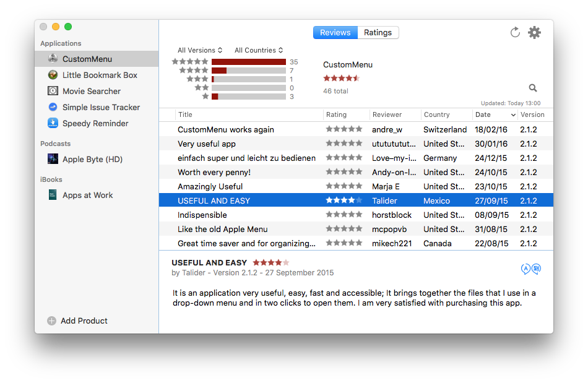Click the Speedy Reminder app icon

click(x=53, y=123)
